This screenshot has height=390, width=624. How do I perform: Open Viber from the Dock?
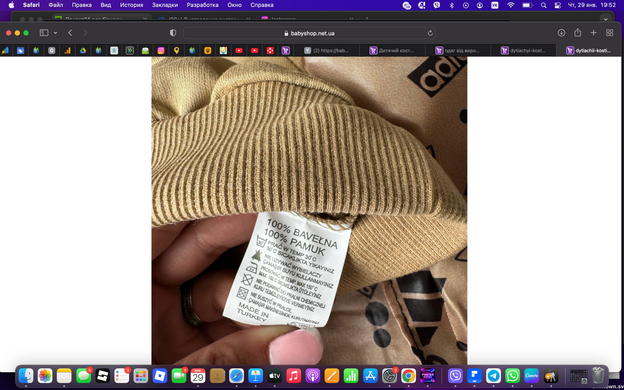tap(455, 375)
